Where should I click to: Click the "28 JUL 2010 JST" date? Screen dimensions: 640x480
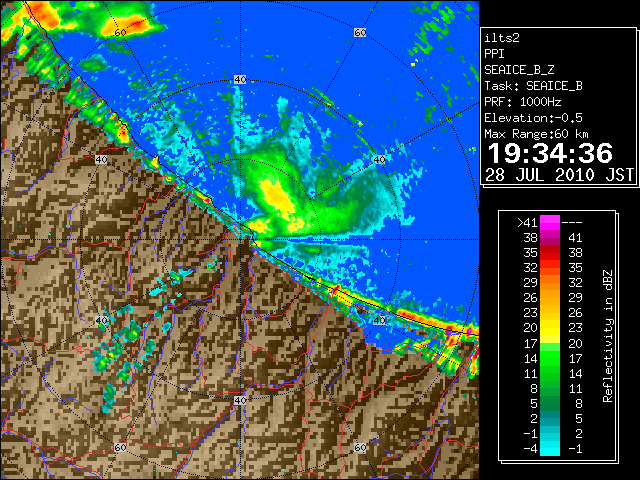coord(559,175)
